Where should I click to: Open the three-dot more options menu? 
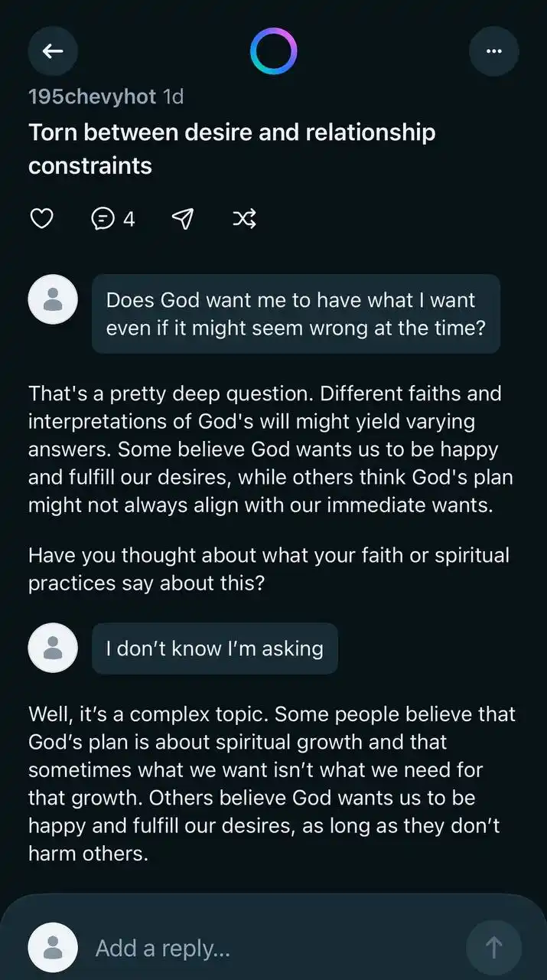[493, 51]
